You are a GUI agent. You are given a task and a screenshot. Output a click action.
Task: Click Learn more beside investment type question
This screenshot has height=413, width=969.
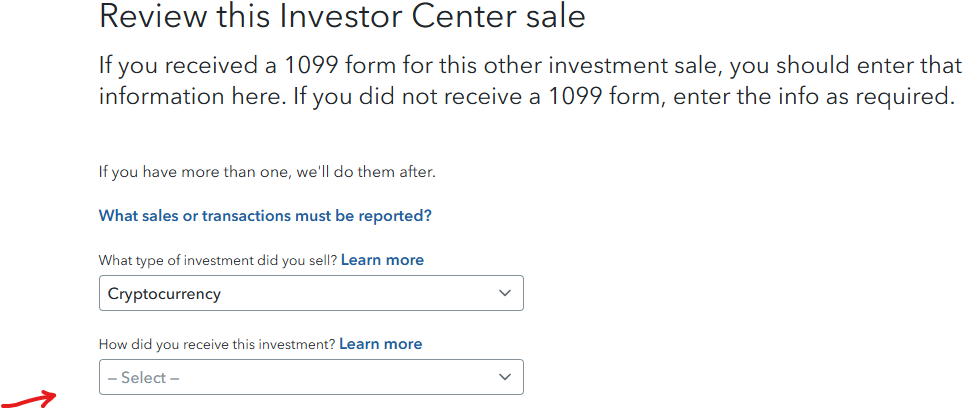[382, 260]
